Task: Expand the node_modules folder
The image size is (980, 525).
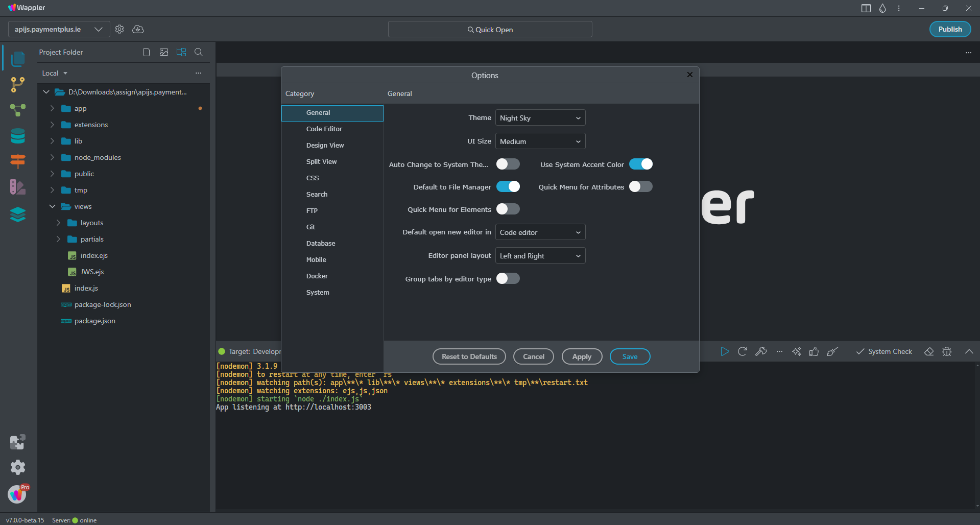Action: (x=52, y=157)
